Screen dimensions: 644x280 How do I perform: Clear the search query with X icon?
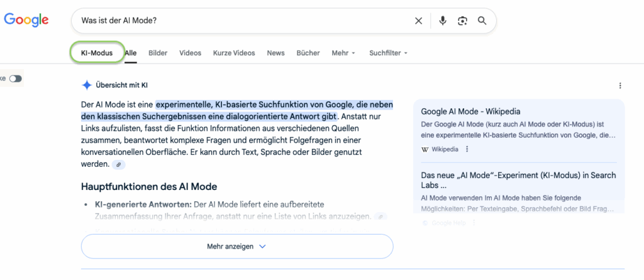pyautogui.click(x=418, y=21)
